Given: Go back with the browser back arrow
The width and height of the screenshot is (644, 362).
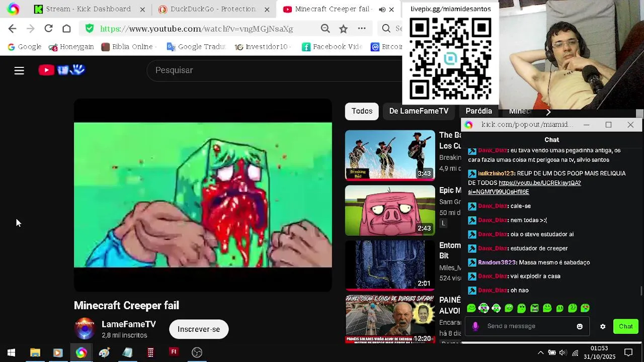Looking at the screenshot, I should click(x=13, y=29).
